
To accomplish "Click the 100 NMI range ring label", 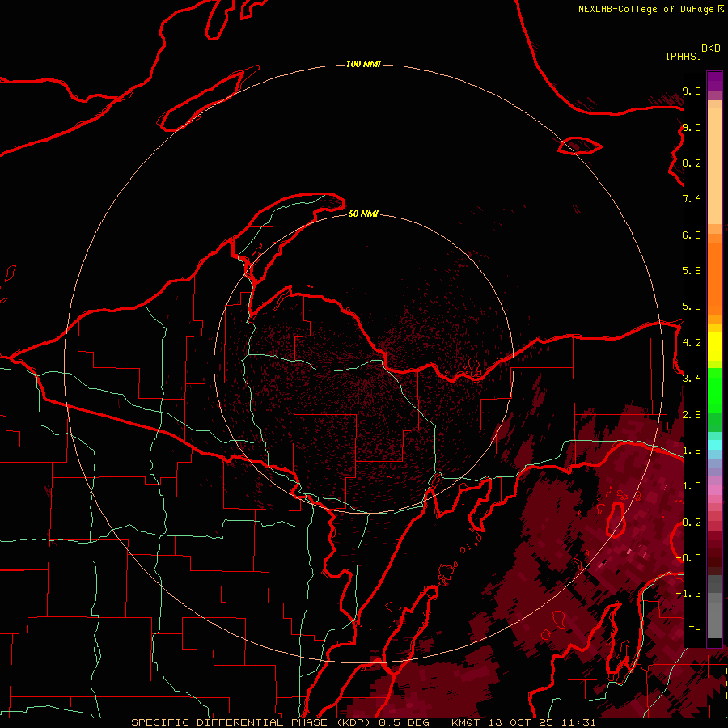I will (363, 64).
